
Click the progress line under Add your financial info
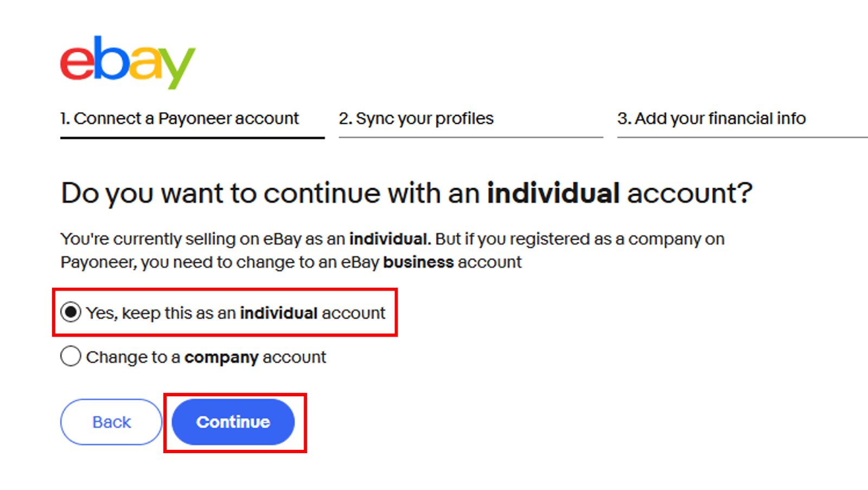742,138
